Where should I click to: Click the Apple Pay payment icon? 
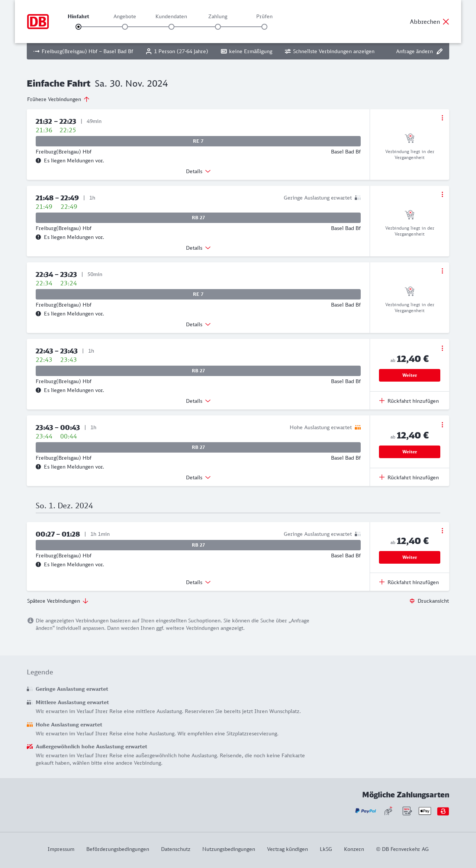pyautogui.click(x=425, y=811)
